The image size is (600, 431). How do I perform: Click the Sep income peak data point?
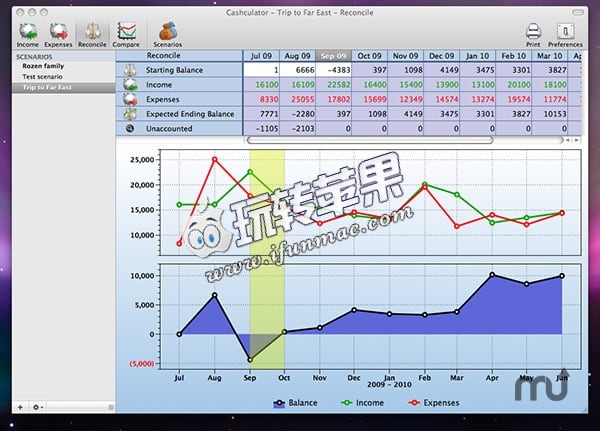tap(250, 172)
